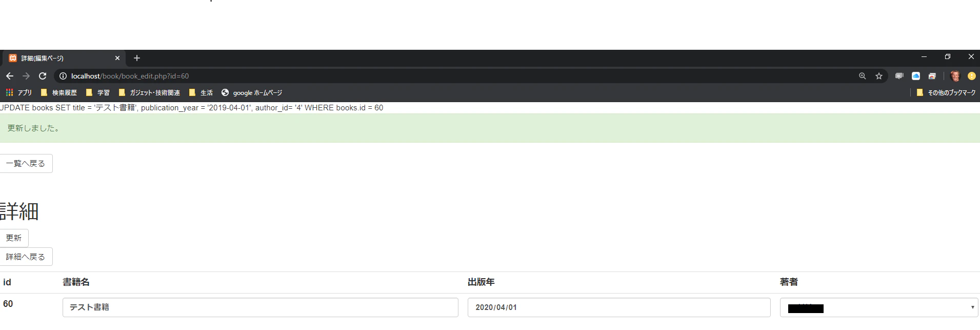Screen dimensions: 980x330
Task: Open the zoom magnifier in address bar
Action: pos(863,76)
